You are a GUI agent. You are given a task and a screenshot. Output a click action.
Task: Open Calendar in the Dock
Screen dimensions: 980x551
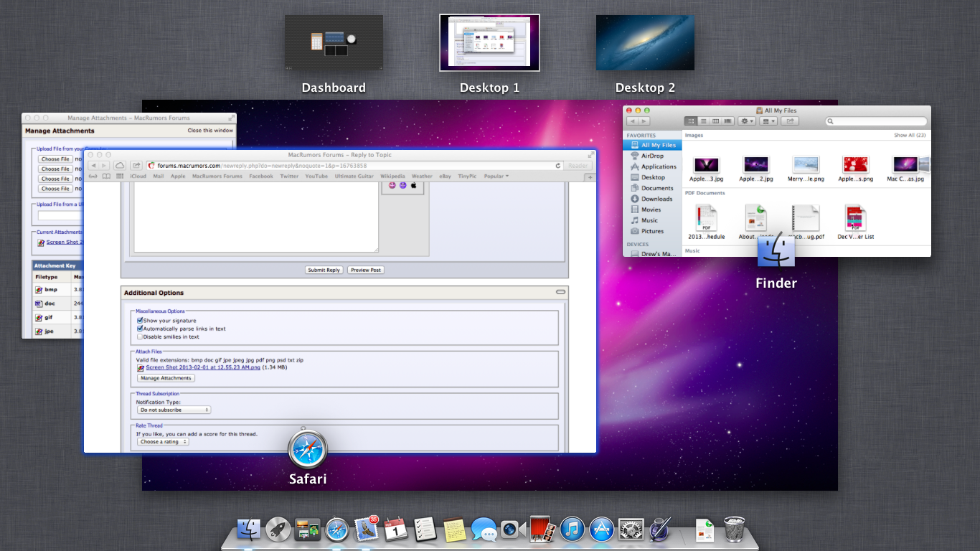coord(395,529)
